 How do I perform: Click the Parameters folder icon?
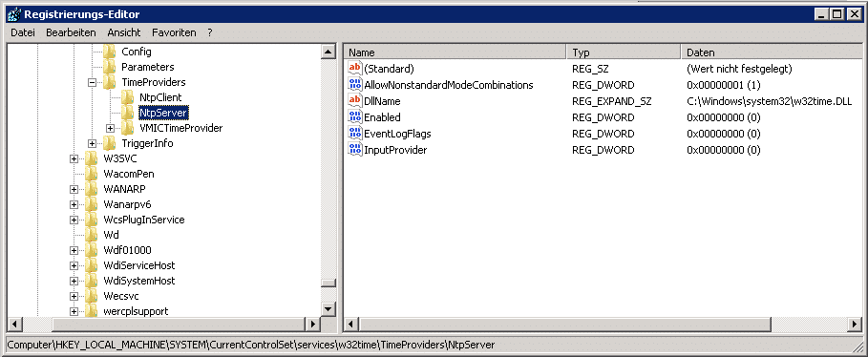coord(110,67)
